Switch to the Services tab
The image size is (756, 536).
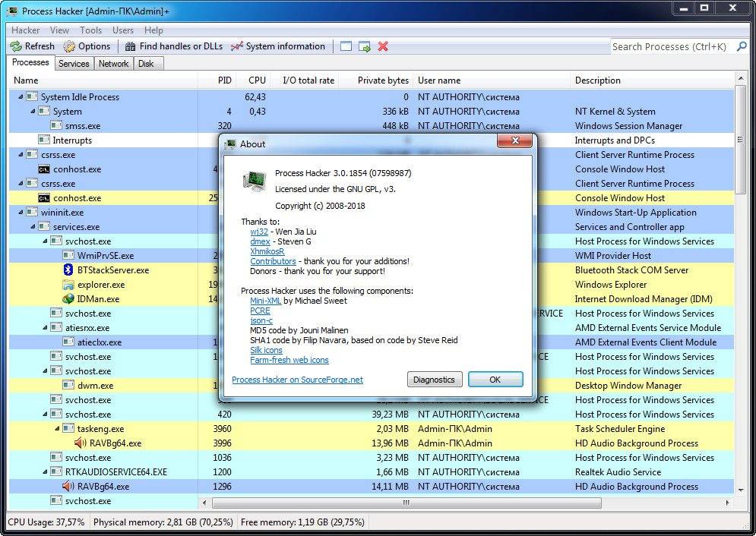pyautogui.click(x=74, y=64)
